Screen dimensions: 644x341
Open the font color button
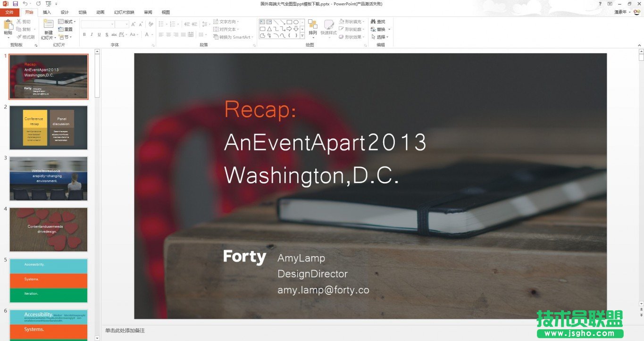pos(147,34)
